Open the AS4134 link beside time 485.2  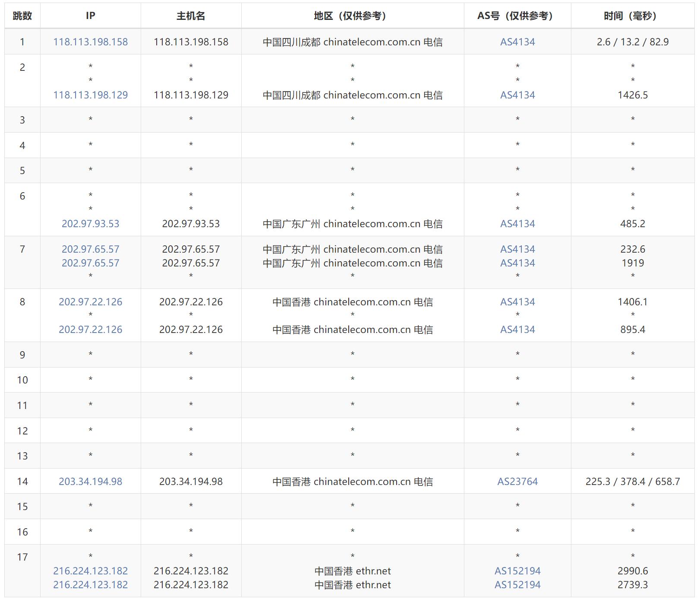517,224
